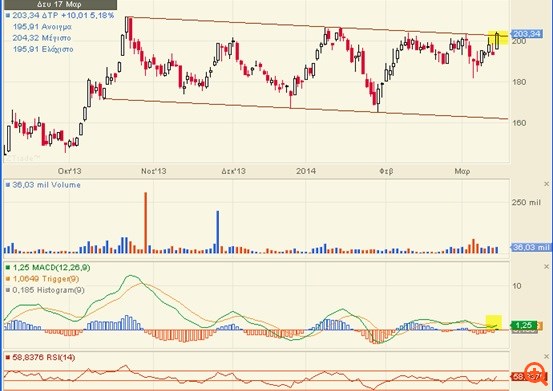Click the 0,185 Histogram(9) legend

coord(45,290)
